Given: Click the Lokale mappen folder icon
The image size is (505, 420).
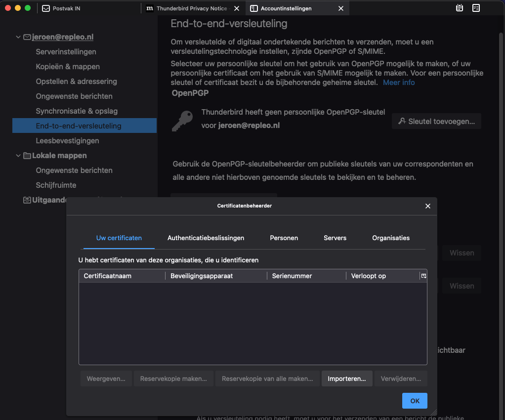Looking at the screenshot, I should pyautogui.click(x=27, y=156).
